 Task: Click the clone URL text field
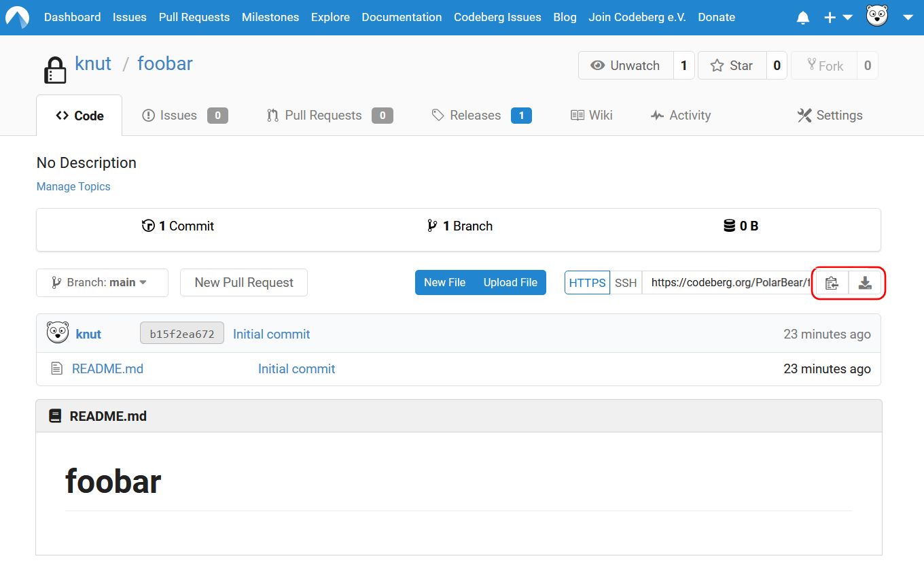click(x=727, y=283)
